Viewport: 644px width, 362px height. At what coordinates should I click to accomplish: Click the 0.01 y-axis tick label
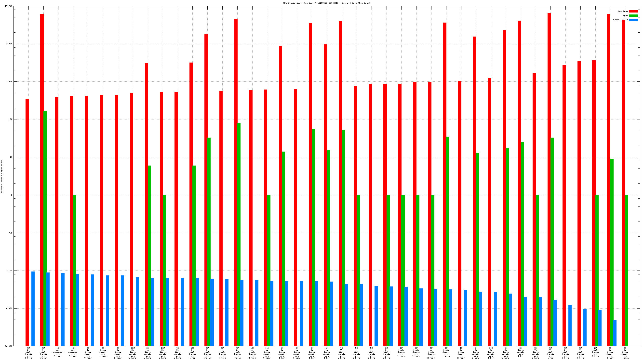(10, 271)
